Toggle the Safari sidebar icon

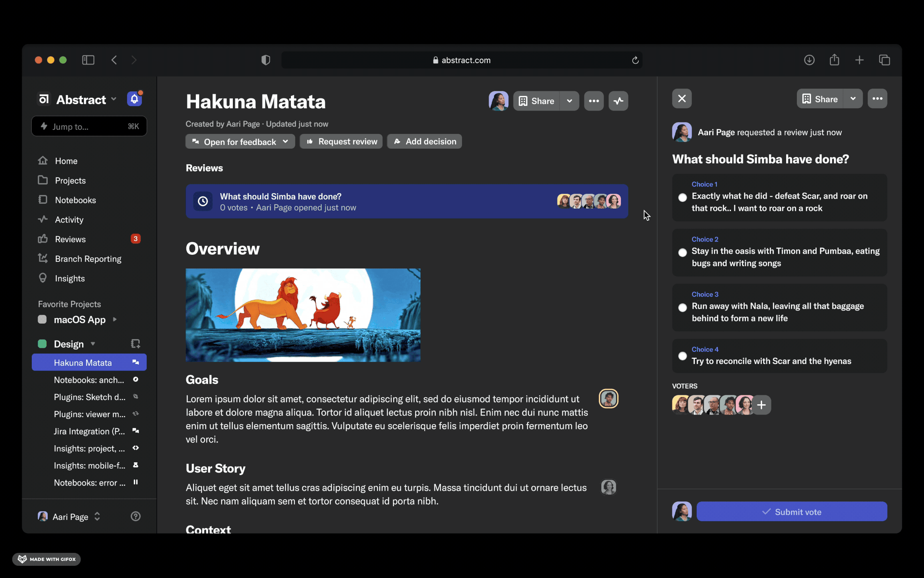[x=88, y=60]
